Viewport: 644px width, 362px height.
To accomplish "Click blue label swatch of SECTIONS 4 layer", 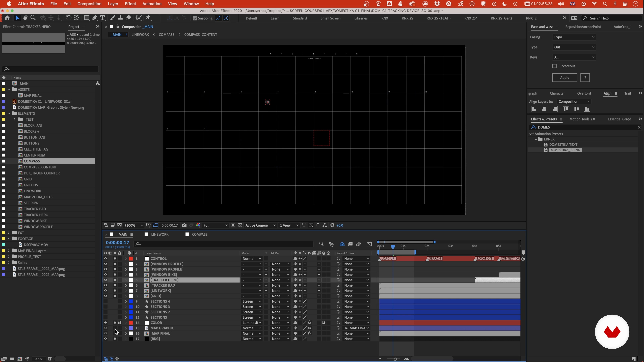I will (x=131, y=301).
